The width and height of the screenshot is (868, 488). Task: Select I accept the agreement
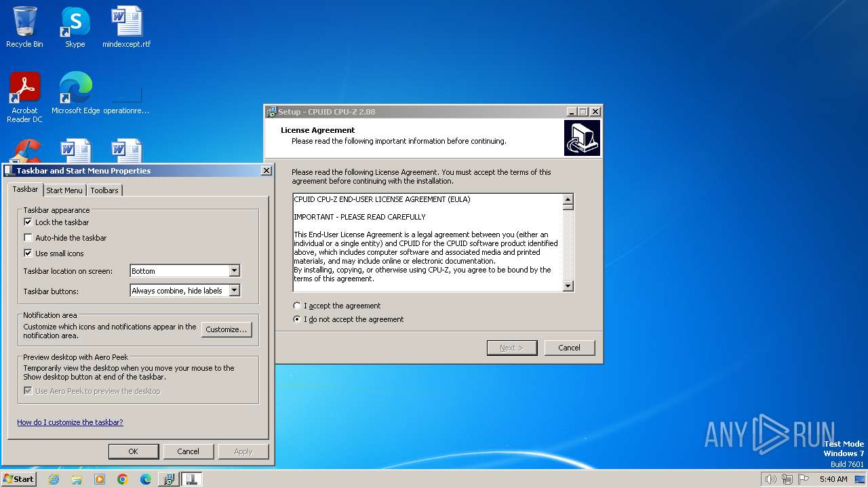pyautogui.click(x=297, y=306)
